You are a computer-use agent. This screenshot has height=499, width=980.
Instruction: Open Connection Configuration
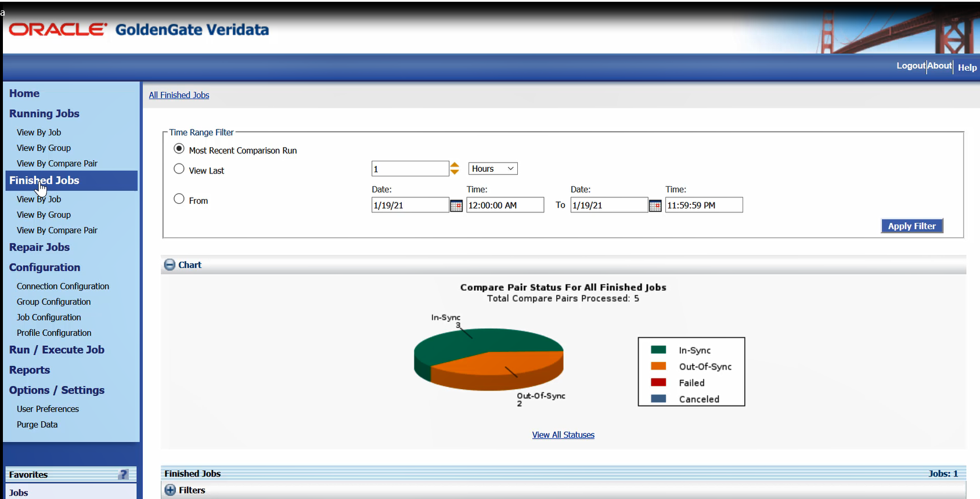[63, 286]
